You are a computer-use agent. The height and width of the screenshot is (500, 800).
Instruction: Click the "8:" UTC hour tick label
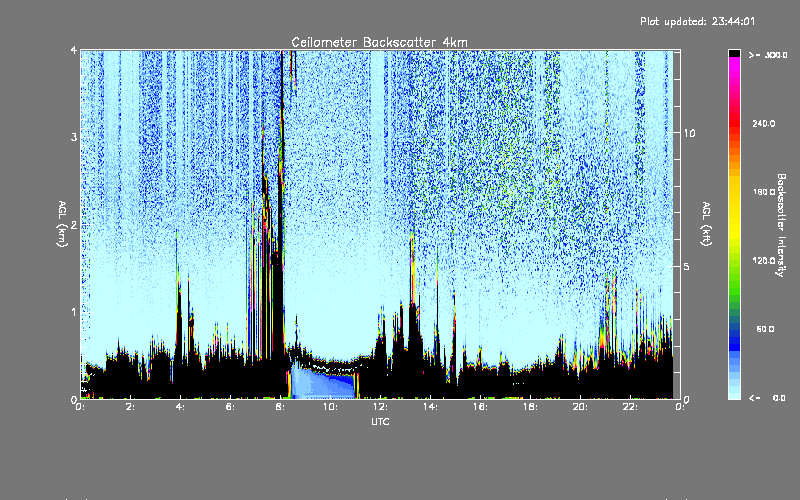click(x=281, y=407)
